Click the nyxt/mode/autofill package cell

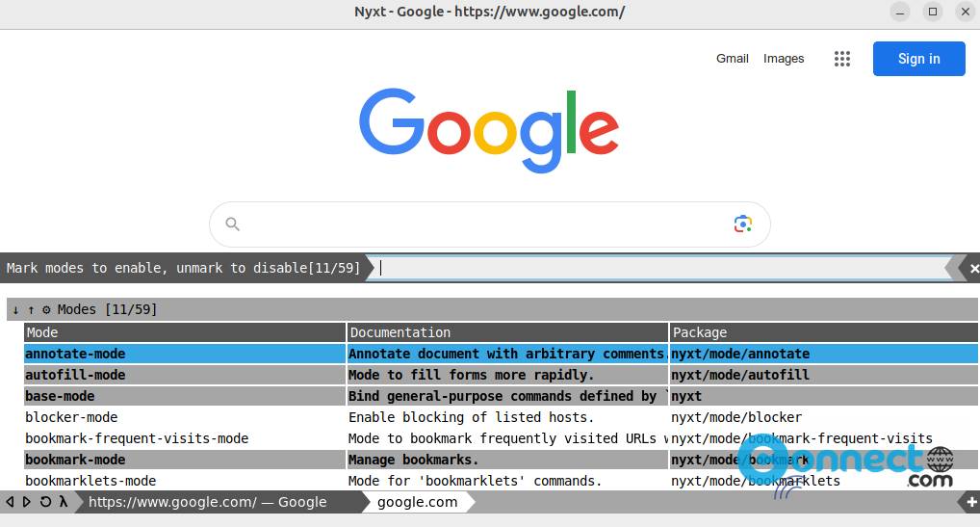pos(824,375)
